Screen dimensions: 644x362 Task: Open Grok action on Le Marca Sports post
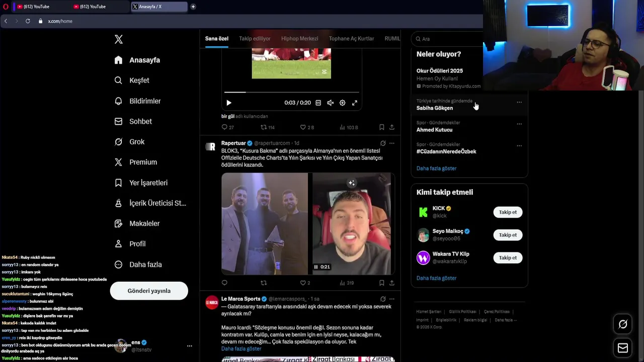[x=383, y=299]
